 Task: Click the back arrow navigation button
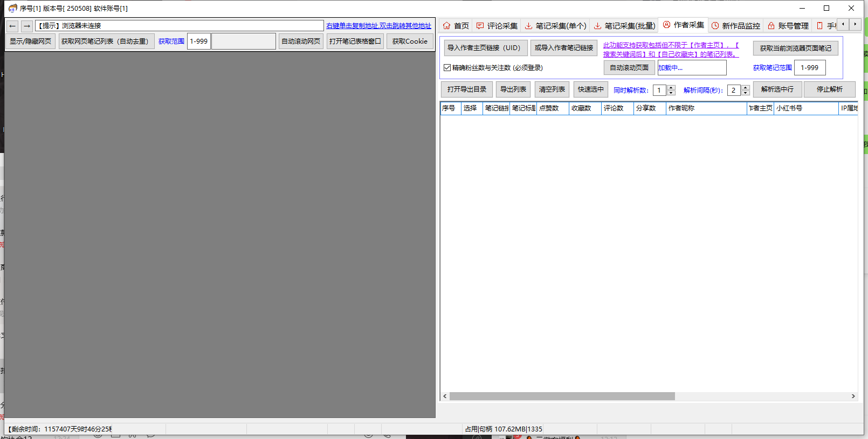[x=12, y=26]
